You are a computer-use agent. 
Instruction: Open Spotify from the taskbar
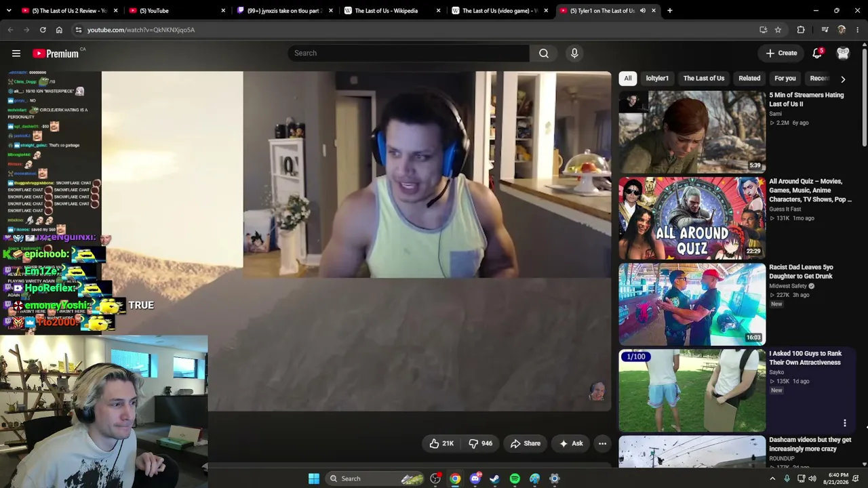(515, 479)
